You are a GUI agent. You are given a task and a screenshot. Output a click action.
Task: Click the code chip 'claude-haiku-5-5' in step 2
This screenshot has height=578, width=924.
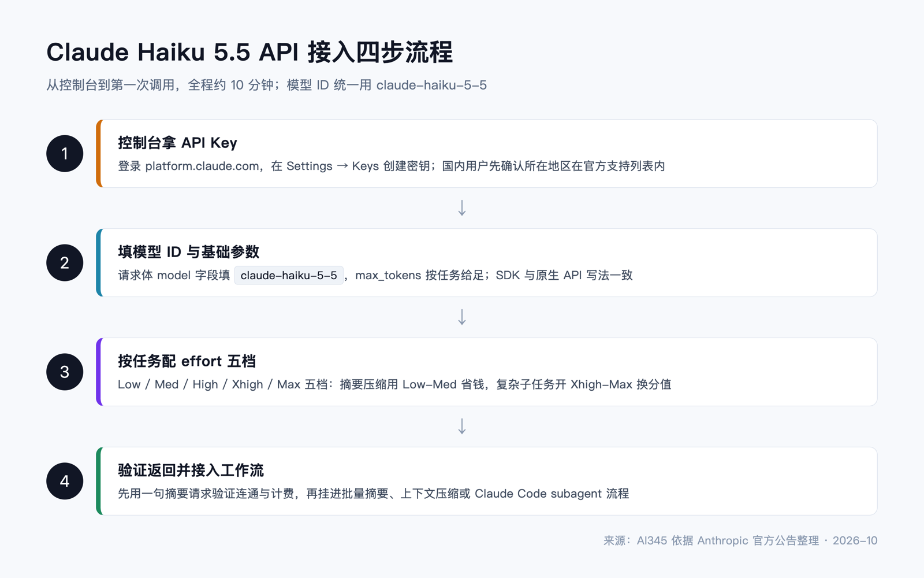pos(289,275)
